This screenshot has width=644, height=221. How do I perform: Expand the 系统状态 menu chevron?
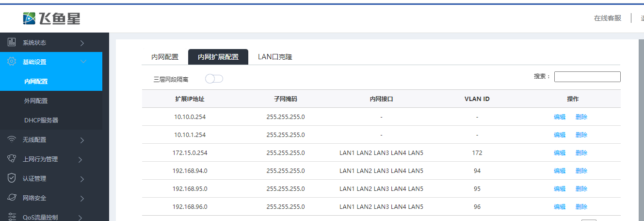click(82, 43)
